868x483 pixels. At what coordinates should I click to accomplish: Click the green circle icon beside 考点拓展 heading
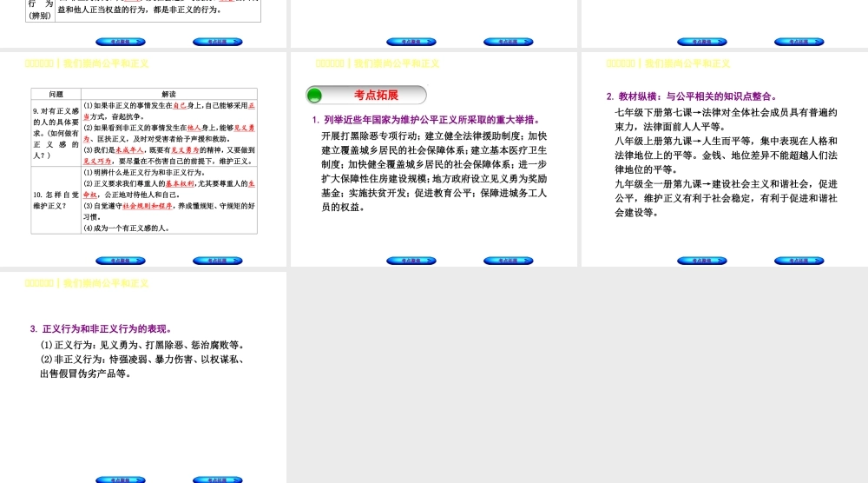[314, 96]
